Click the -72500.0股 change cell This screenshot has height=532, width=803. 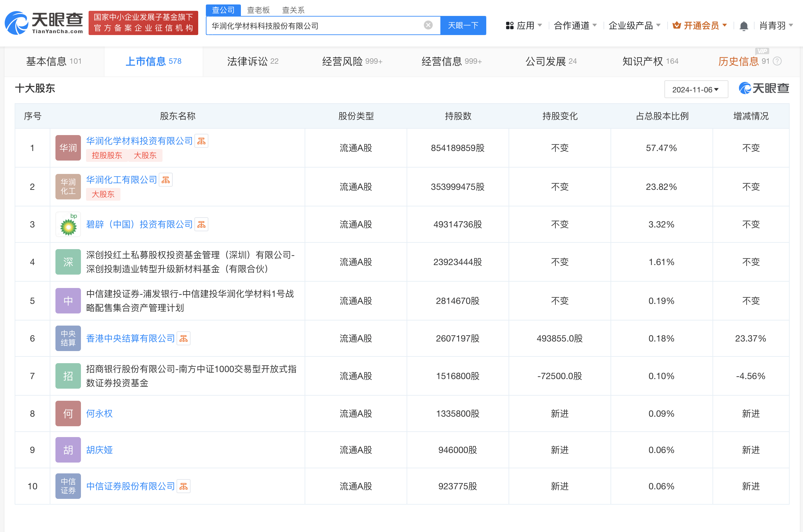[560, 376]
